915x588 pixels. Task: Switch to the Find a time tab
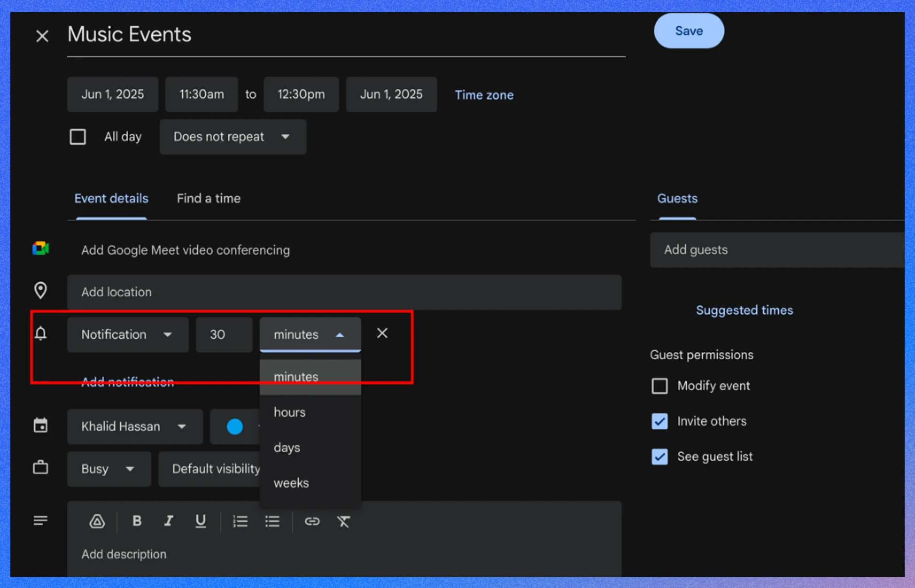click(209, 199)
